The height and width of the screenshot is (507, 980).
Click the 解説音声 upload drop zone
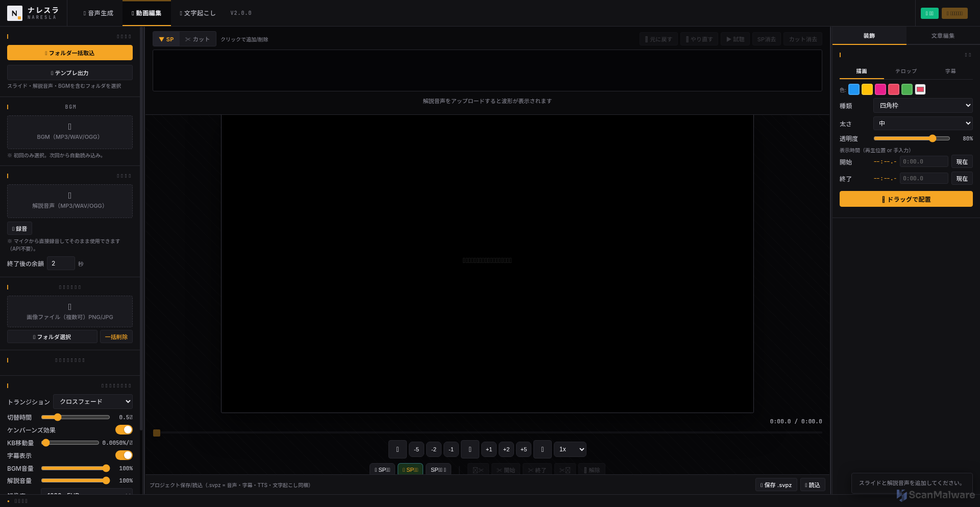point(70,201)
